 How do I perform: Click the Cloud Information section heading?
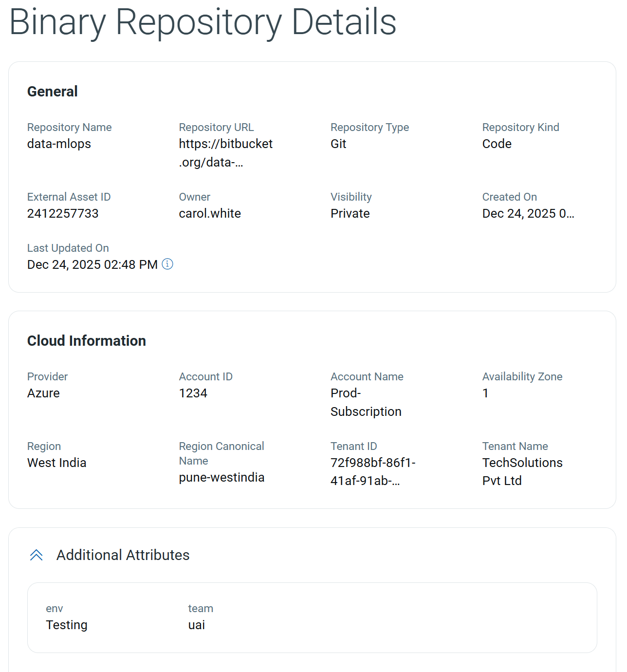coord(87,341)
